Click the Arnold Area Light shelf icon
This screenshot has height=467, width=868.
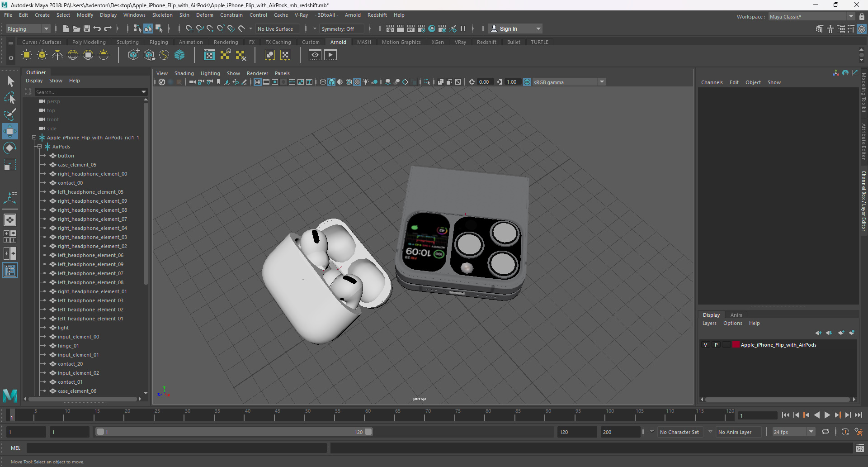27,55
